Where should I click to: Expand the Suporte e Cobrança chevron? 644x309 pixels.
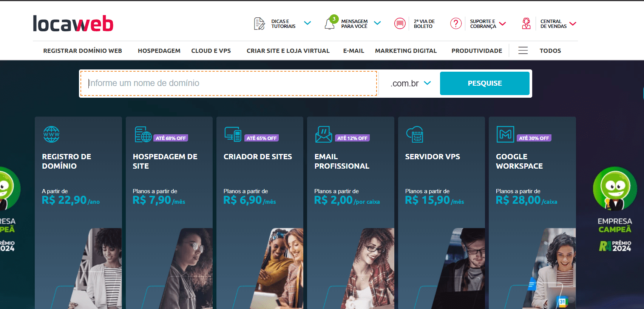tap(502, 23)
